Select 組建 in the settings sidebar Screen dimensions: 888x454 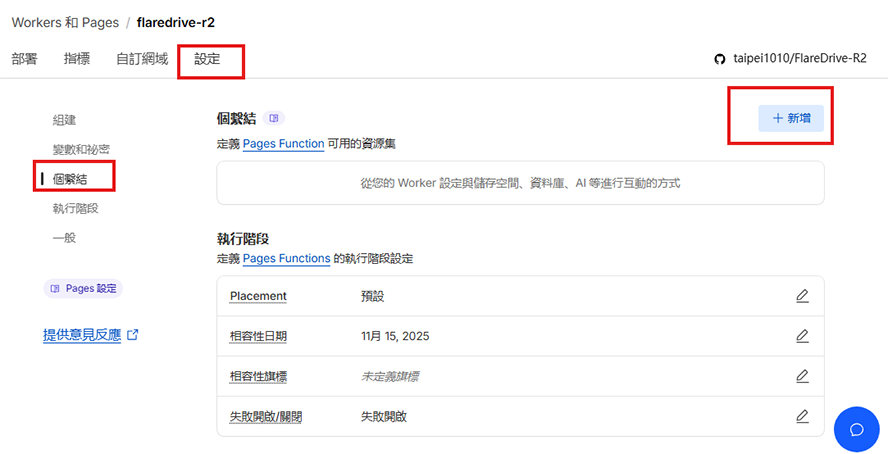(x=64, y=120)
